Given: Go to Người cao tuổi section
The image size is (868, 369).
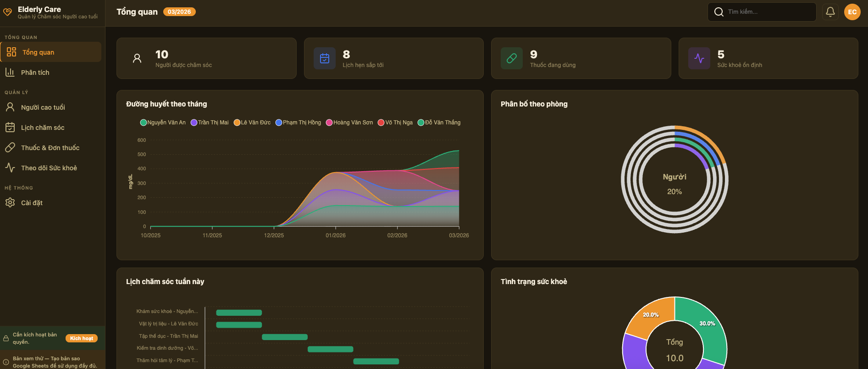Looking at the screenshot, I should point(43,107).
